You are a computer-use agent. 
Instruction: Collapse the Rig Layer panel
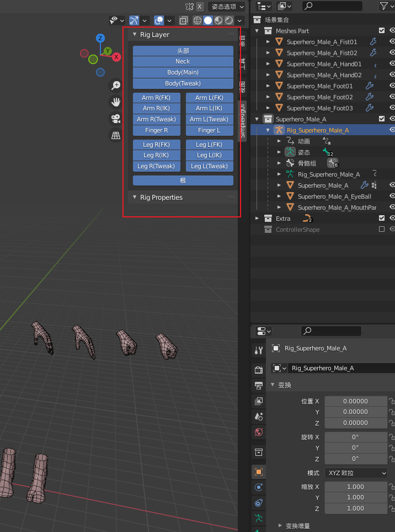[x=135, y=35]
